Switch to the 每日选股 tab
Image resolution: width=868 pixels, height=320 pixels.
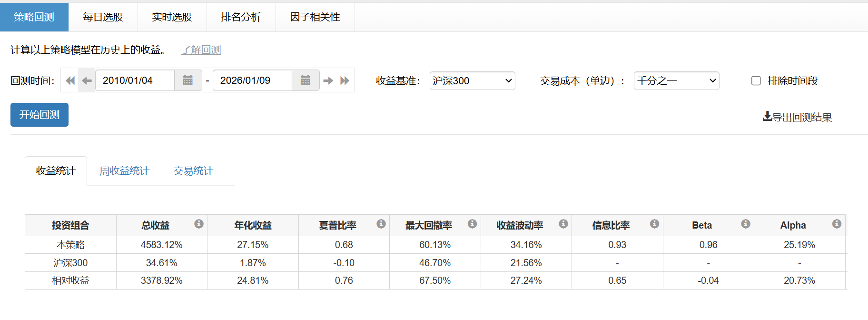click(x=103, y=17)
